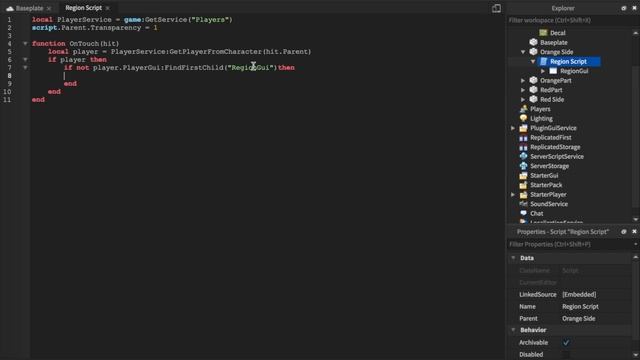Select the RegionGui icon in Explorer
The width and height of the screenshot is (640, 360).
pos(553,71)
